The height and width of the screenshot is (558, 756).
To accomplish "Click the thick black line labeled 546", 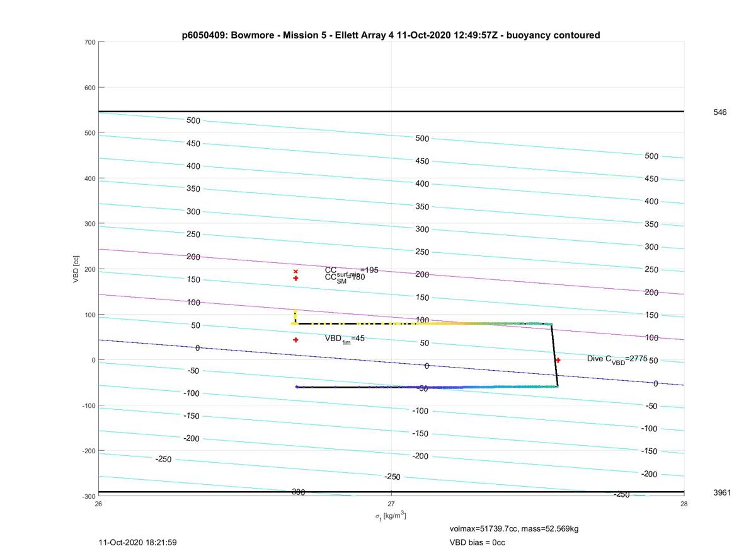I will [x=391, y=112].
